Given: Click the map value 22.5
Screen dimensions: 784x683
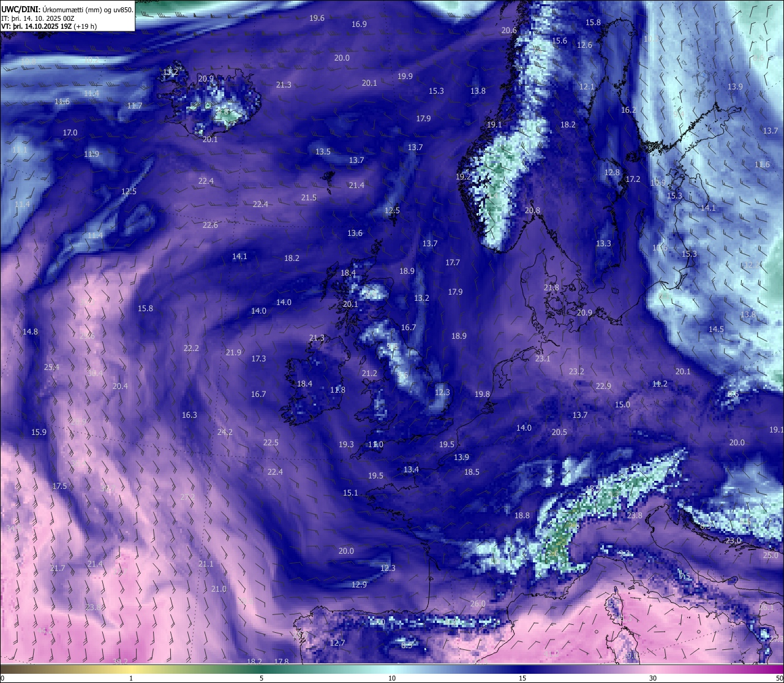Looking at the screenshot, I should (x=271, y=443).
